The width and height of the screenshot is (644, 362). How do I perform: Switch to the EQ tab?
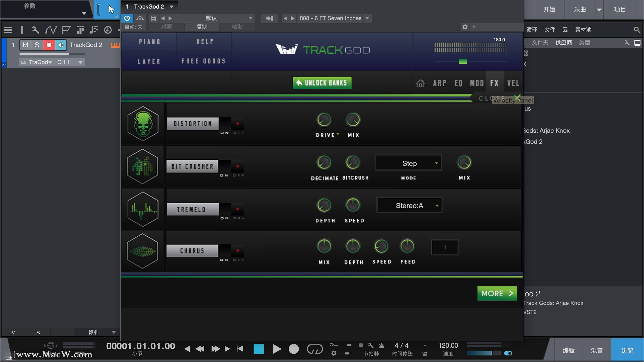tap(458, 83)
